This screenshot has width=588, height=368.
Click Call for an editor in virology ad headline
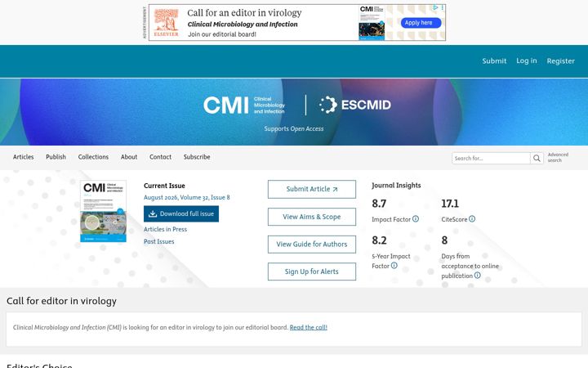pyautogui.click(x=244, y=13)
